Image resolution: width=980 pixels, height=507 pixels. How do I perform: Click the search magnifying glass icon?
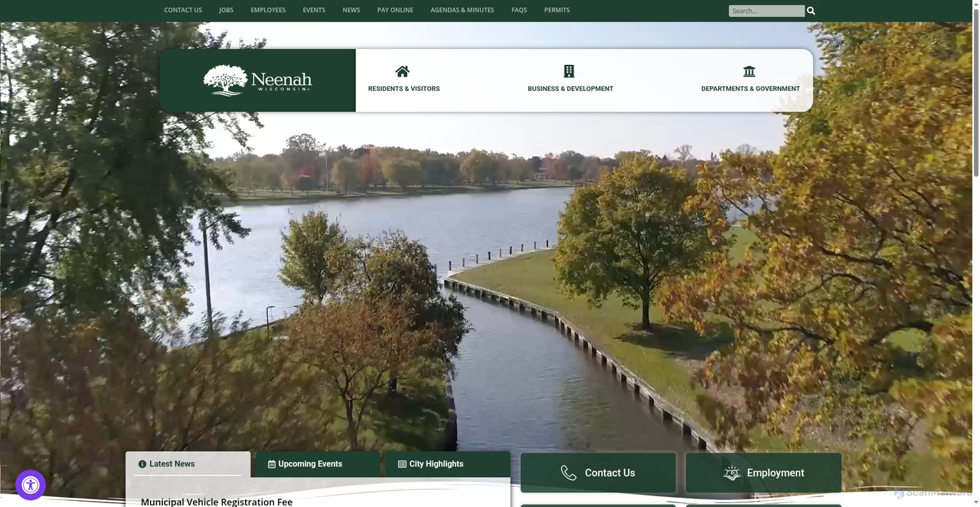(811, 11)
